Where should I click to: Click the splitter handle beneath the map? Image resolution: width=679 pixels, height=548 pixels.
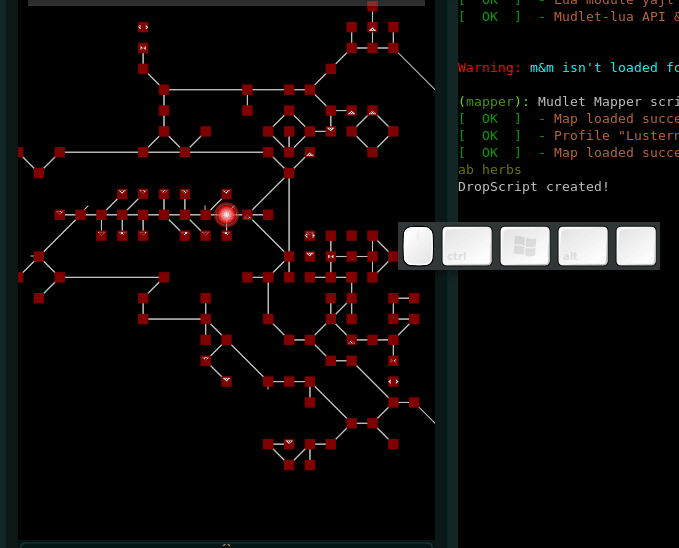point(226,545)
